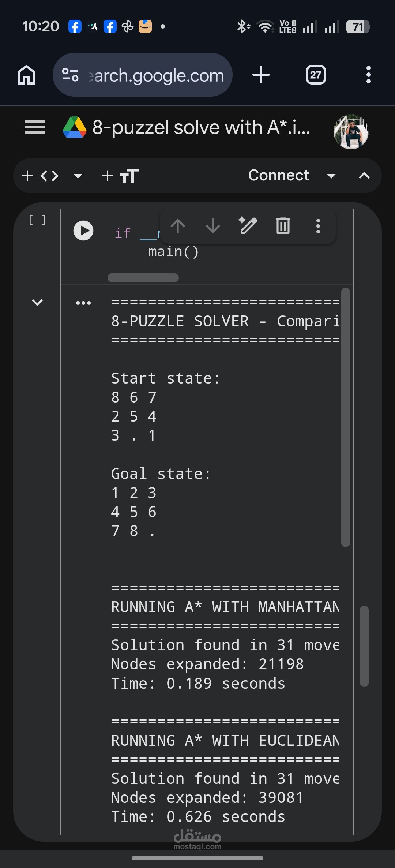
Task: Add a new code cell
Action: (x=40, y=176)
